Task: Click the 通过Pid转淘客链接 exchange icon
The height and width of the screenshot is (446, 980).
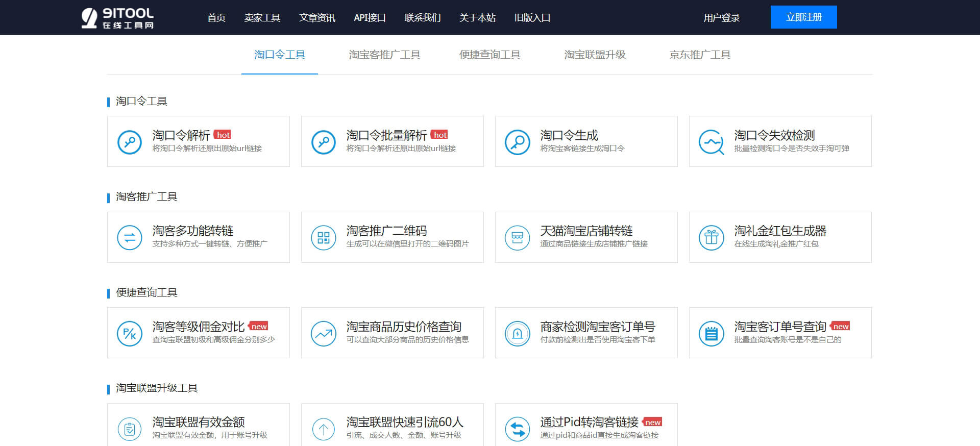Action: (x=517, y=429)
